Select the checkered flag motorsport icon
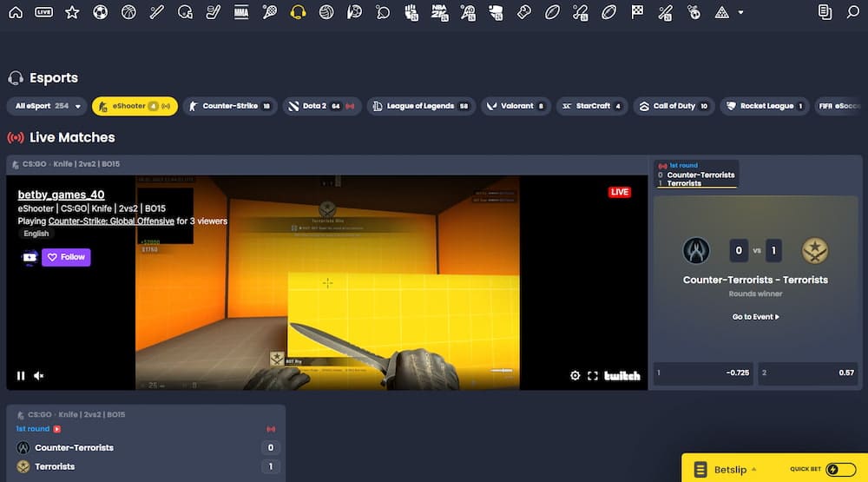This screenshot has width=868, height=482. [x=637, y=12]
